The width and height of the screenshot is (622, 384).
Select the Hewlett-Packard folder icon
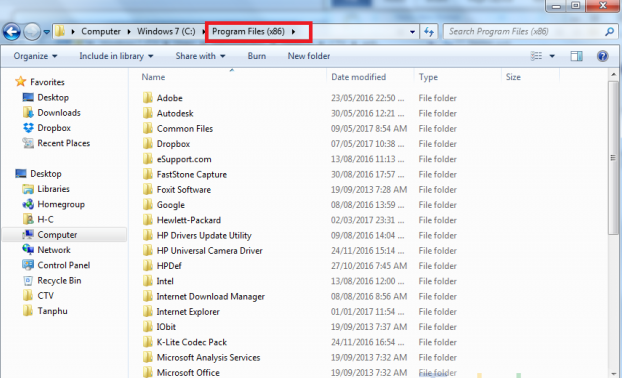click(148, 220)
